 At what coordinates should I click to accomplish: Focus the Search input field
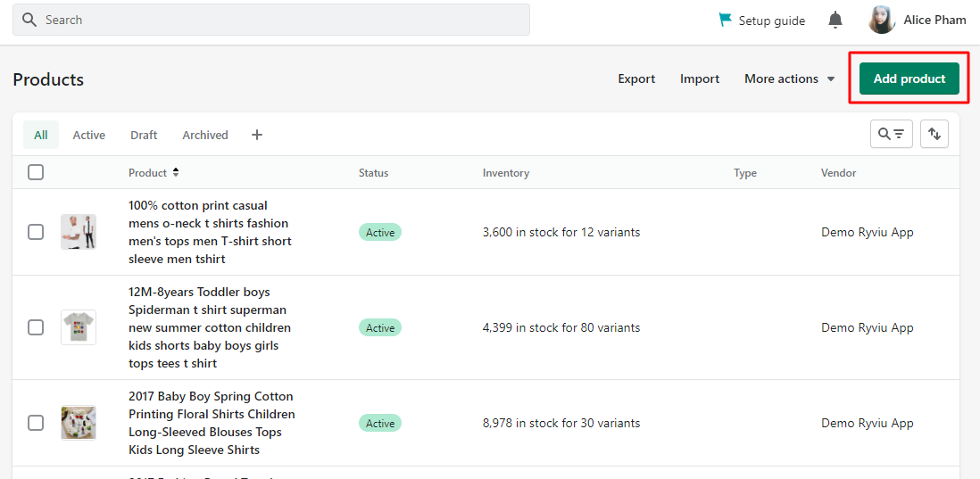pyautogui.click(x=271, y=20)
